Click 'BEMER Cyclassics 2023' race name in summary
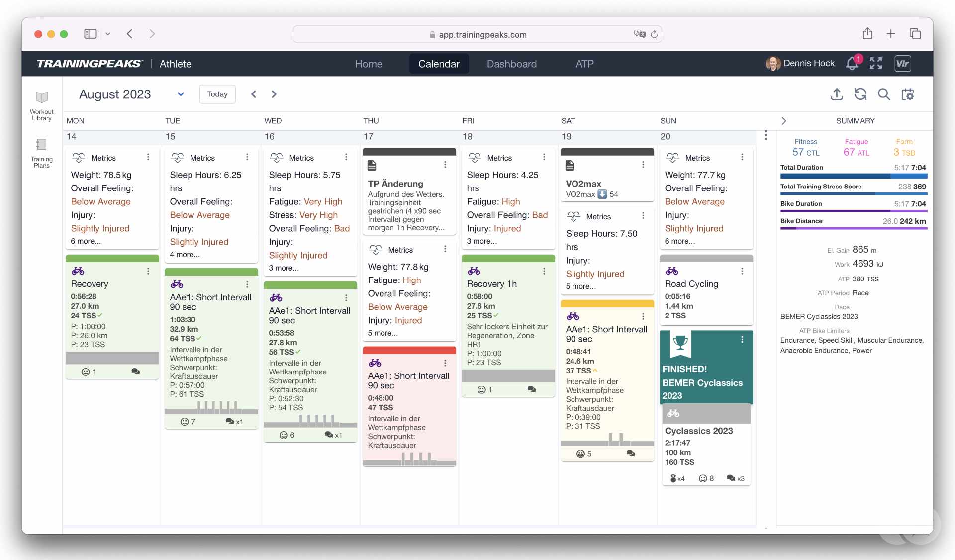Screen dimensions: 955x560 pos(819,316)
